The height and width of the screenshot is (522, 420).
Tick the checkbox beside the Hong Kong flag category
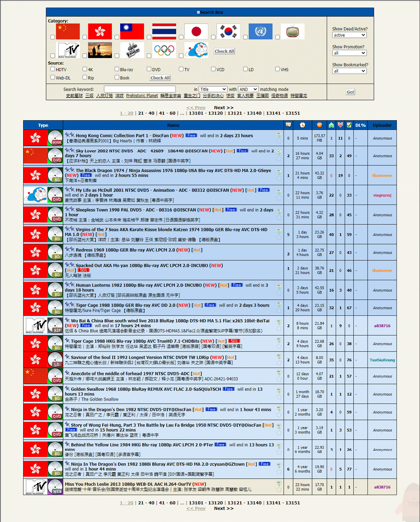tap(85, 37)
